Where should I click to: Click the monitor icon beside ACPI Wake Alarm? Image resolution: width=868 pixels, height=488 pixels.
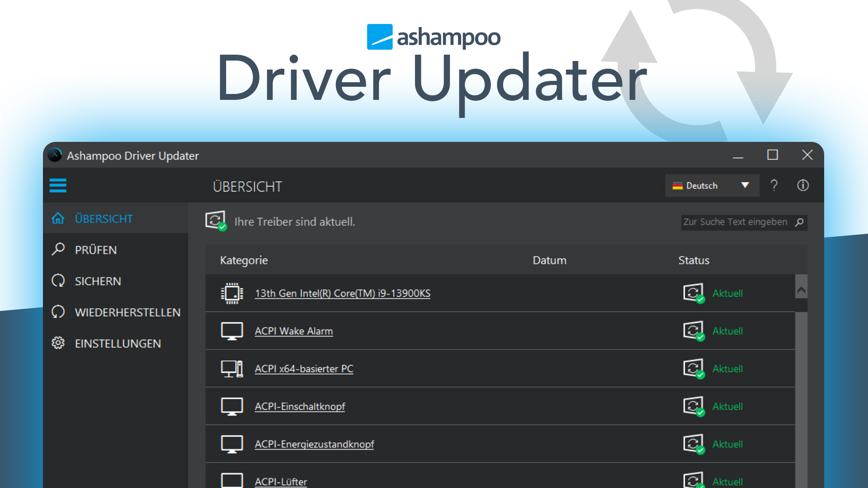coord(232,330)
